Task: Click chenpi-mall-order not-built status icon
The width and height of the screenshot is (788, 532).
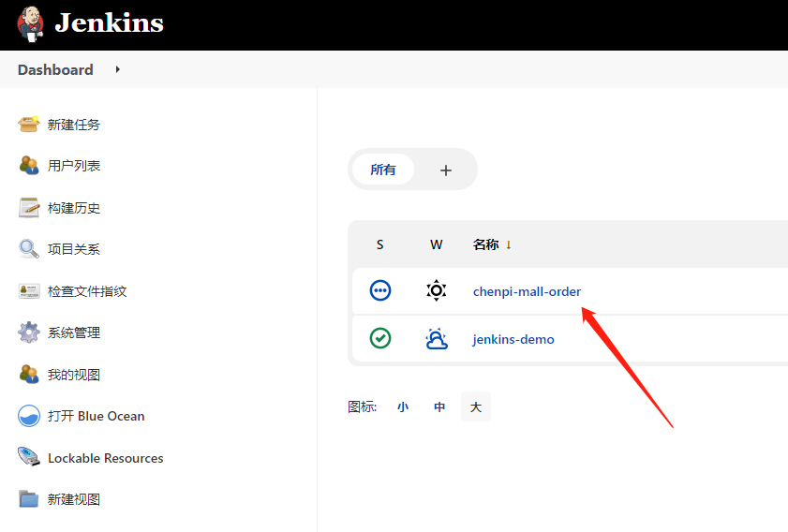Action: [x=380, y=290]
